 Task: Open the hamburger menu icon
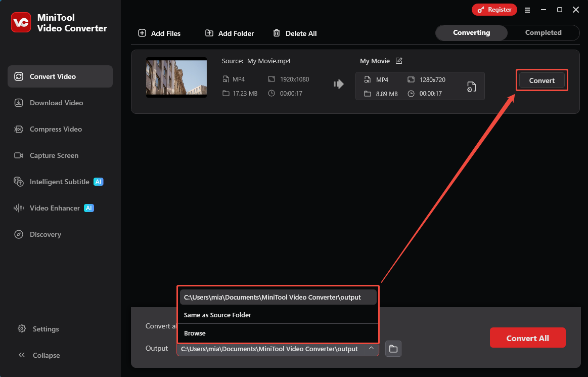pyautogui.click(x=527, y=10)
